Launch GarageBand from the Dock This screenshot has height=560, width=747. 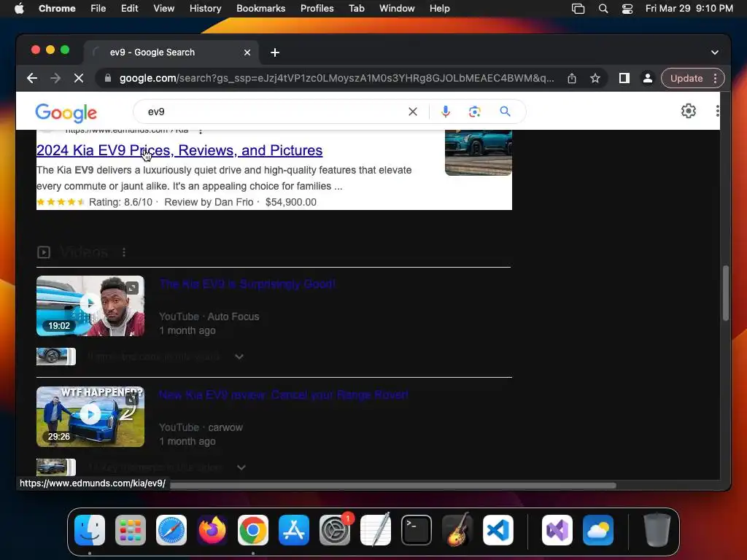click(457, 530)
